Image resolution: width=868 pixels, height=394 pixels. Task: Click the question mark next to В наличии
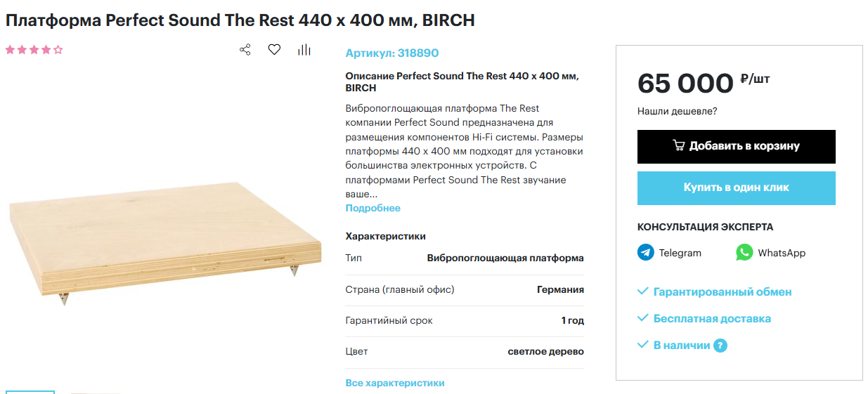[720, 346]
